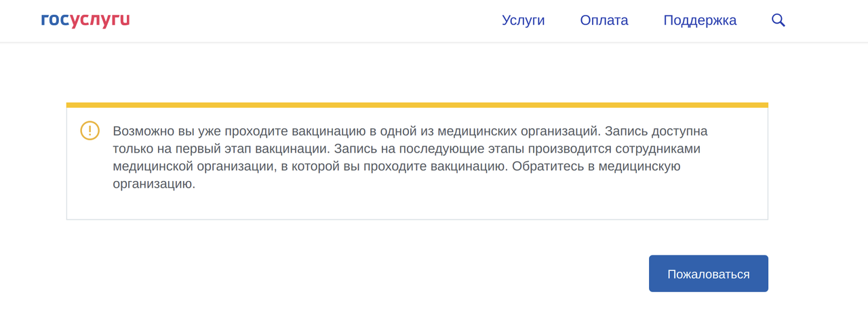Click the Пожаловаться button
Viewport: 868px width, 326px height.
click(709, 274)
